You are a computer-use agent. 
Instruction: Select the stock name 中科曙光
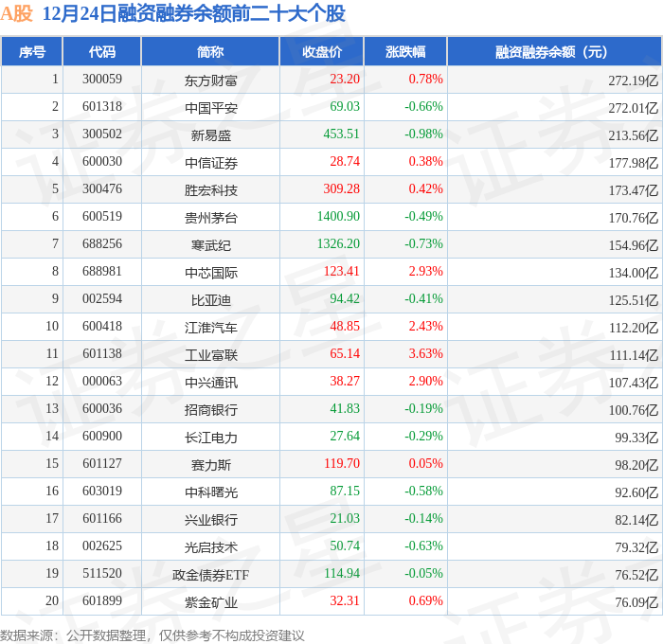click(210, 492)
